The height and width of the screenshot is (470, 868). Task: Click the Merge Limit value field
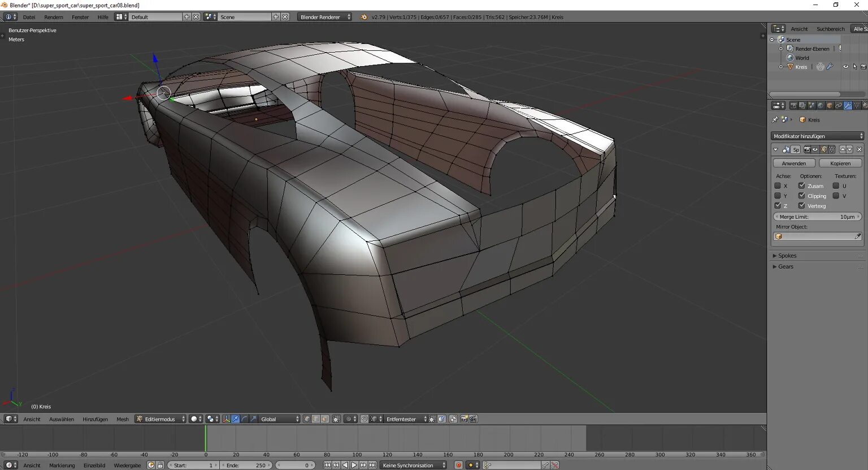[817, 217]
